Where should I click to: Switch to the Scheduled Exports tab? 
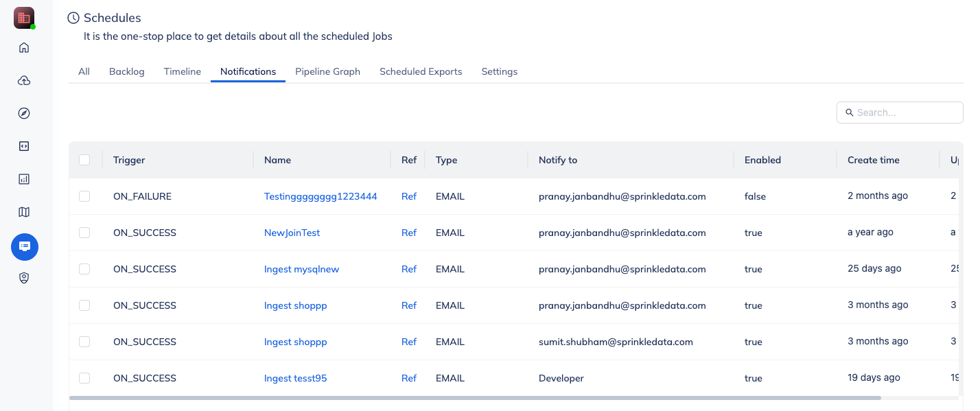pos(421,71)
